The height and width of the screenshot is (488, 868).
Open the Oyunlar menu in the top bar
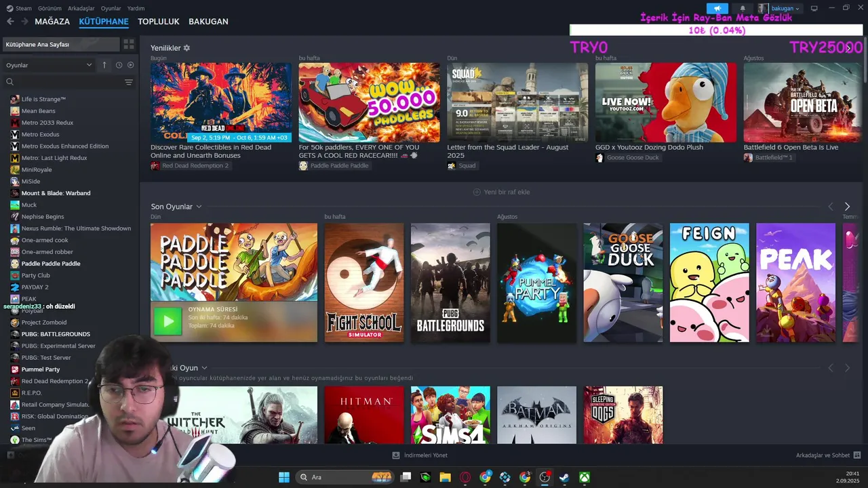click(x=111, y=8)
